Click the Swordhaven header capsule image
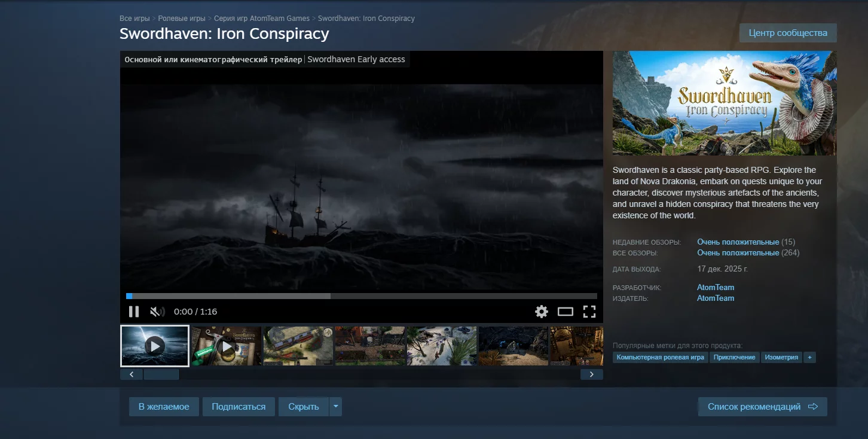 click(725, 103)
